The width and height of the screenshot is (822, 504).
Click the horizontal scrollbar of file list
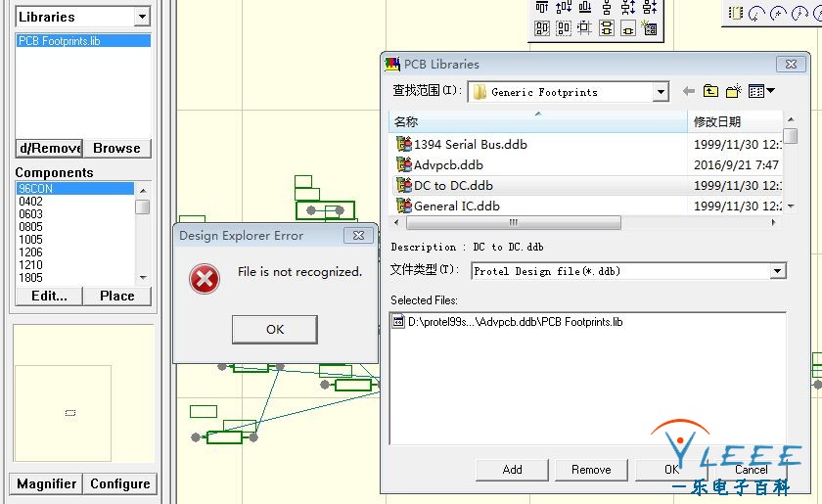tap(513, 222)
